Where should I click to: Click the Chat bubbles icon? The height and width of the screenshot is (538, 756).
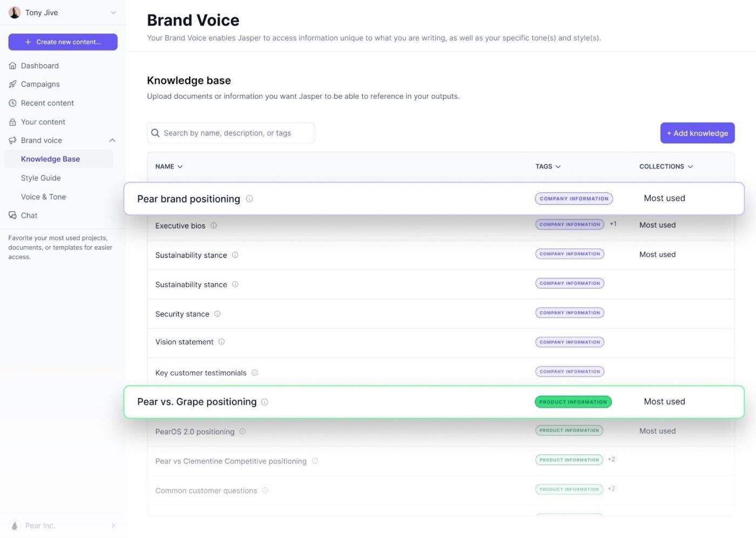click(x=12, y=216)
